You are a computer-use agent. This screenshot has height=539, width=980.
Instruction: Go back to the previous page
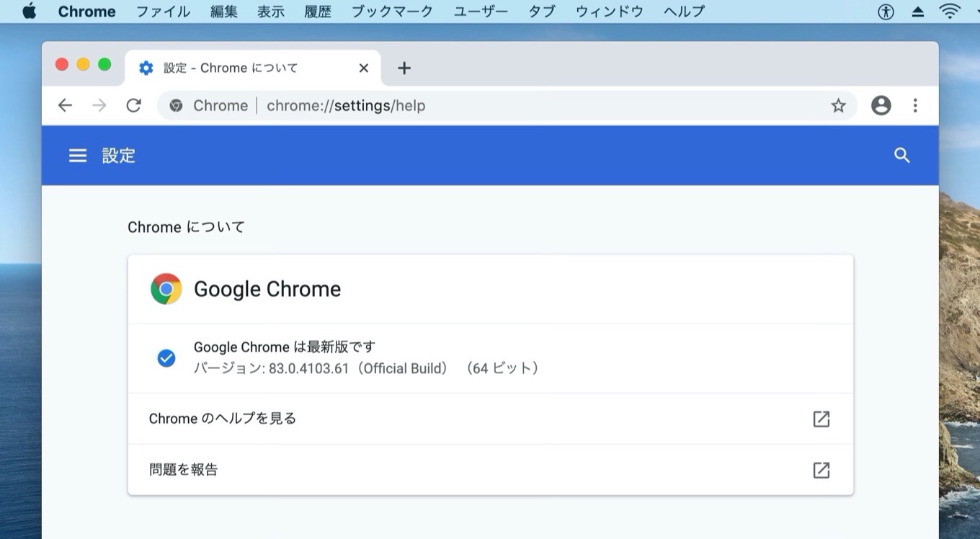click(65, 106)
